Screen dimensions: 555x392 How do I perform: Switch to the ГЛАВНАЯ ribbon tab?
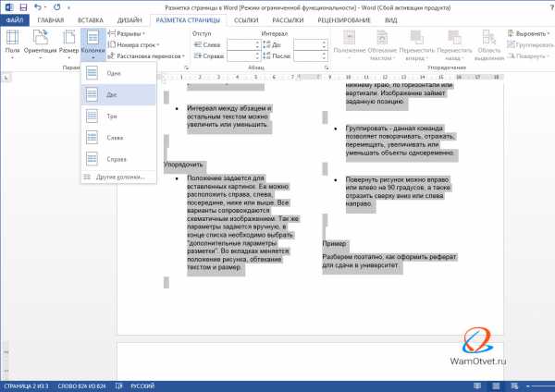pos(51,20)
